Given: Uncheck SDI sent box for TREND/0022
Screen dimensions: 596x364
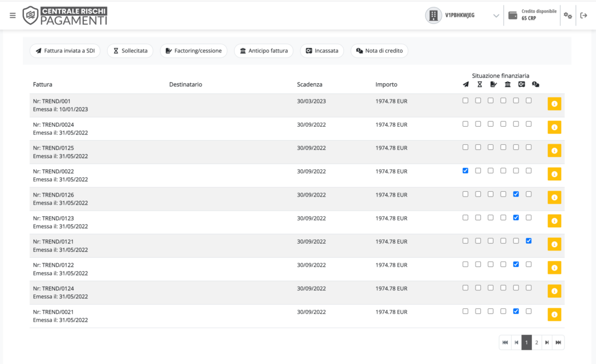Looking at the screenshot, I should pyautogui.click(x=465, y=171).
